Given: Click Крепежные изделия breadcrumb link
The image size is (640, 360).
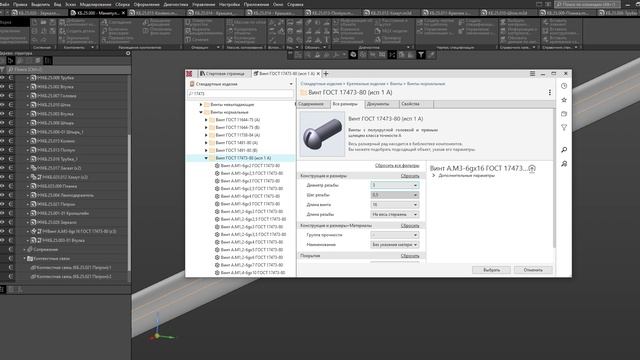Looking at the screenshot, I should tap(366, 84).
